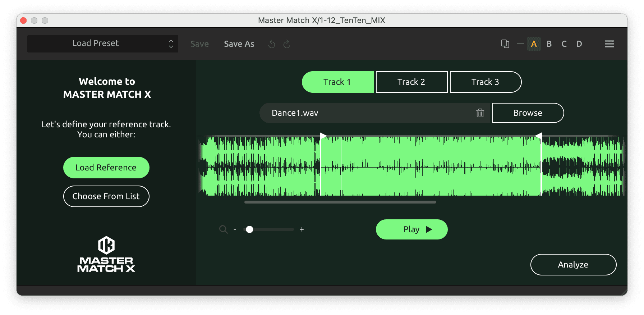The width and height of the screenshot is (644, 315).
Task: Click the Load Preset stepper arrows
Action: coord(171,44)
